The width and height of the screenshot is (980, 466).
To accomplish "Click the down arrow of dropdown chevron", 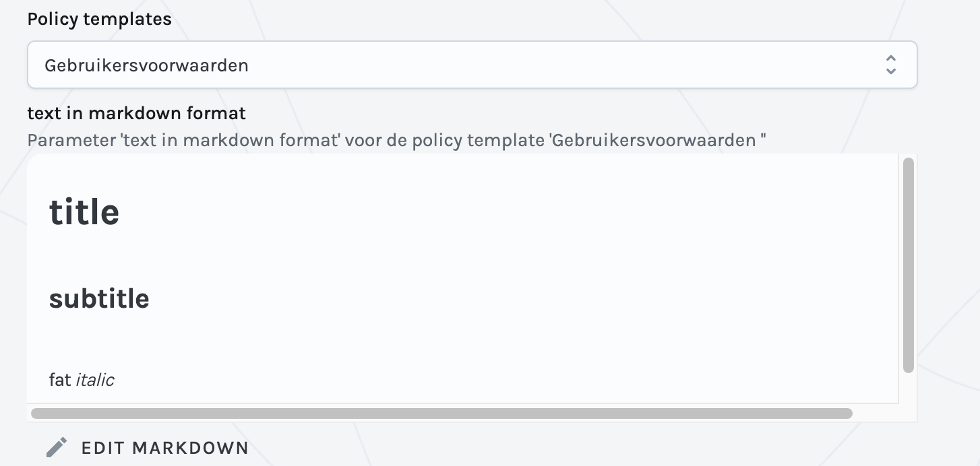I will pos(890,71).
